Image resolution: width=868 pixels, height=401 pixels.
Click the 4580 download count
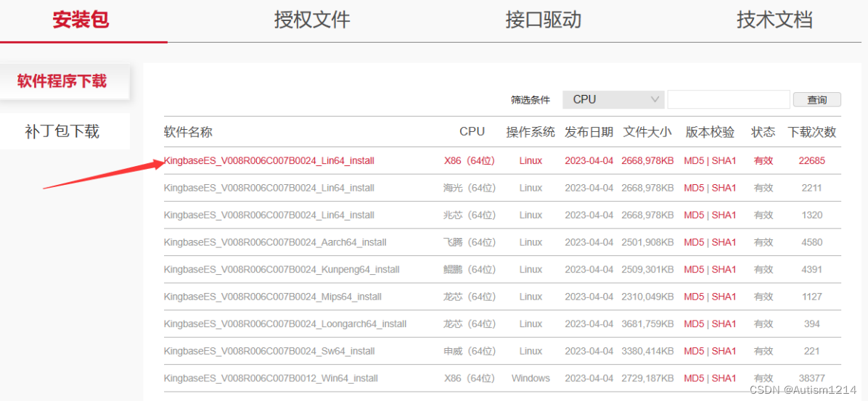[x=812, y=242]
